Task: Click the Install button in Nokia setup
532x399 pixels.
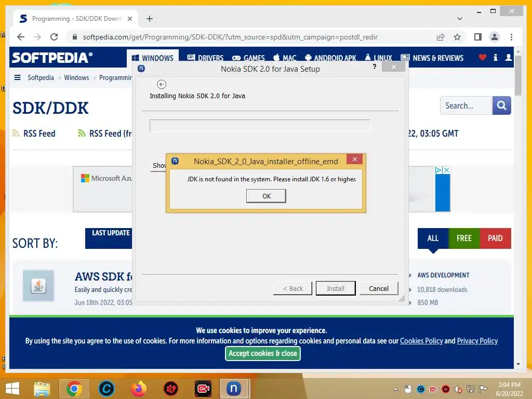Action: (336, 288)
